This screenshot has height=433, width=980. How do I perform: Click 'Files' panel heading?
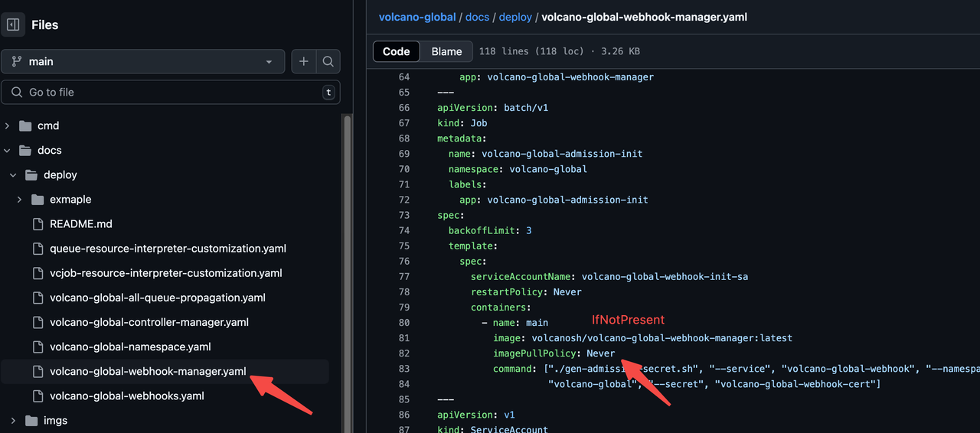tap(44, 24)
